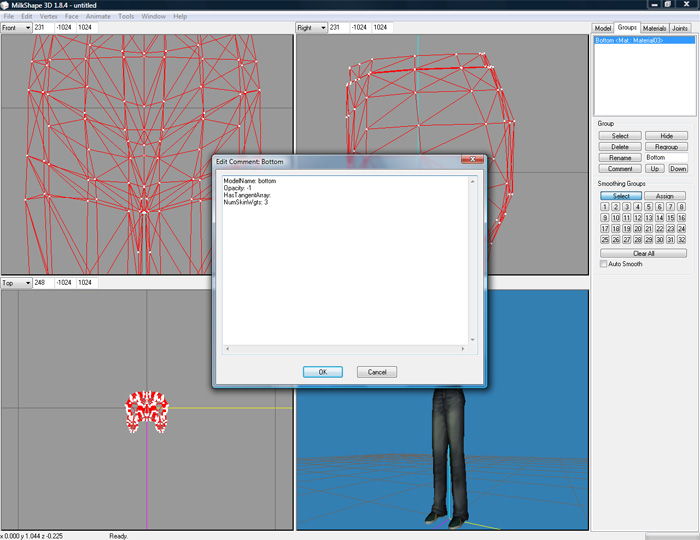Screen dimensions: 700x540
Task: Select smoothing group 16
Action: point(681,218)
